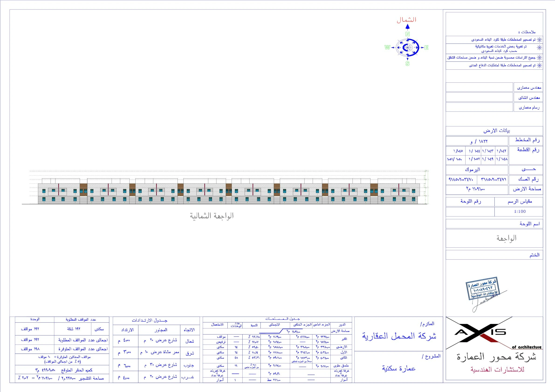Screen dimensions: 555x392
Task: Click the blue compass rose symbol
Action: point(408,47)
